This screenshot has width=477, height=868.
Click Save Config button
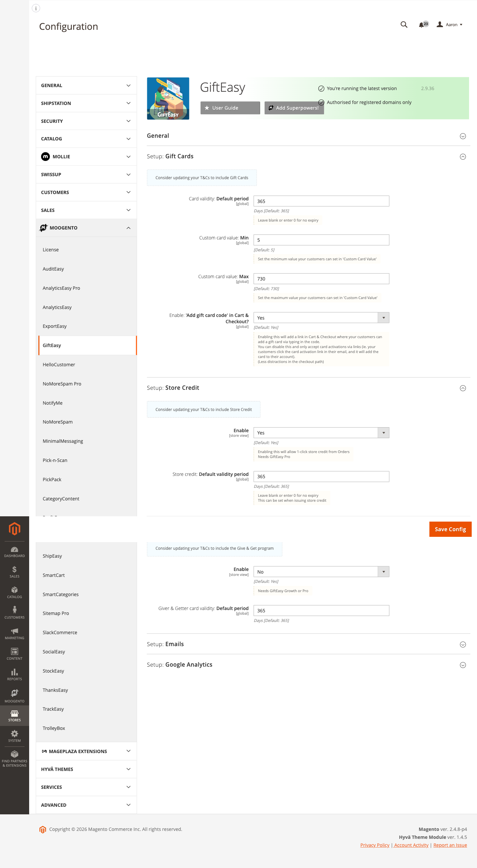point(450,529)
